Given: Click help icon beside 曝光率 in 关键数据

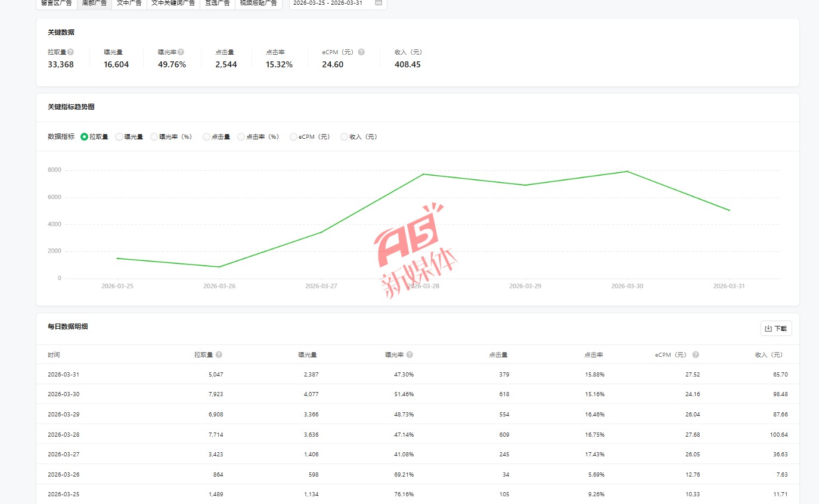Looking at the screenshot, I should click(181, 52).
